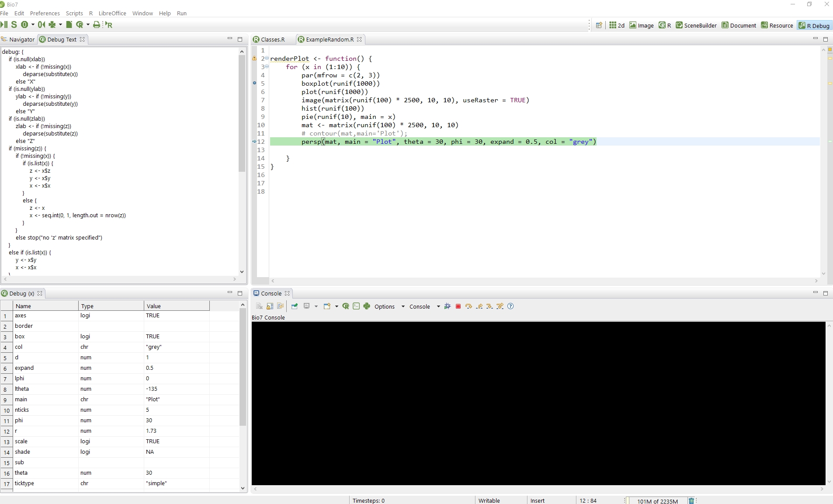
Task: Switch to the 2d perspective
Action: [x=617, y=25]
